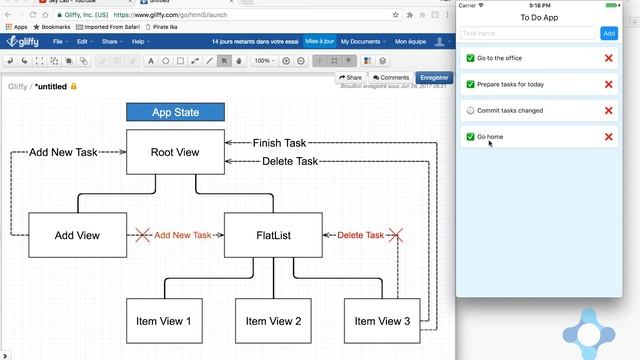
Task: Select the Pointer arrow tool
Action: pyautogui.click(x=224, y=61)
